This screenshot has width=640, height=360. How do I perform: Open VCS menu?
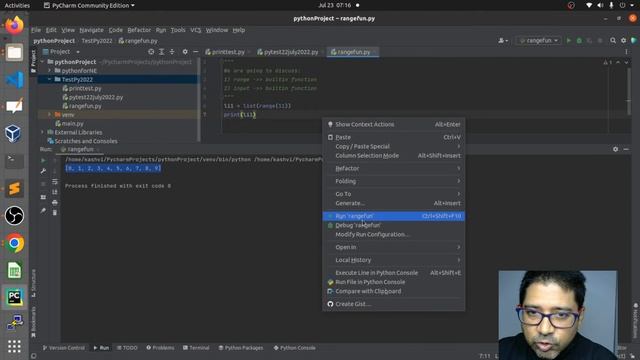tap(196, 30)
